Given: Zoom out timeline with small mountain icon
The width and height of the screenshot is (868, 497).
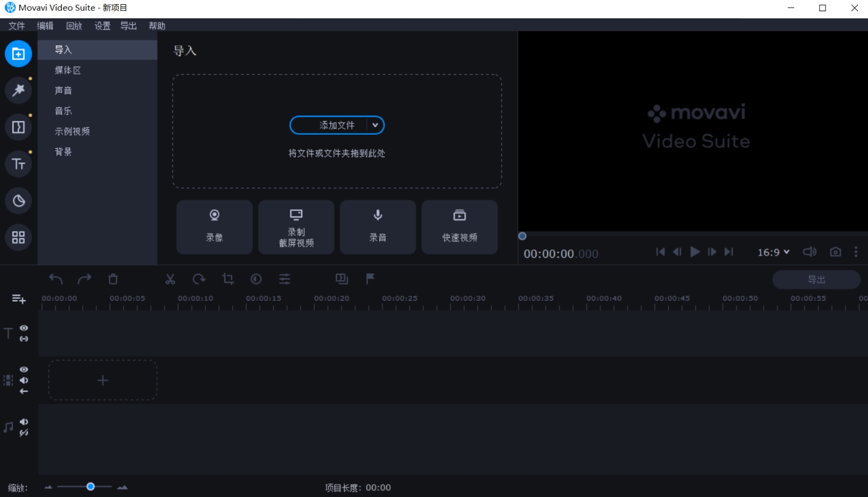Looking at the screenshot, I should click(48, 488).
